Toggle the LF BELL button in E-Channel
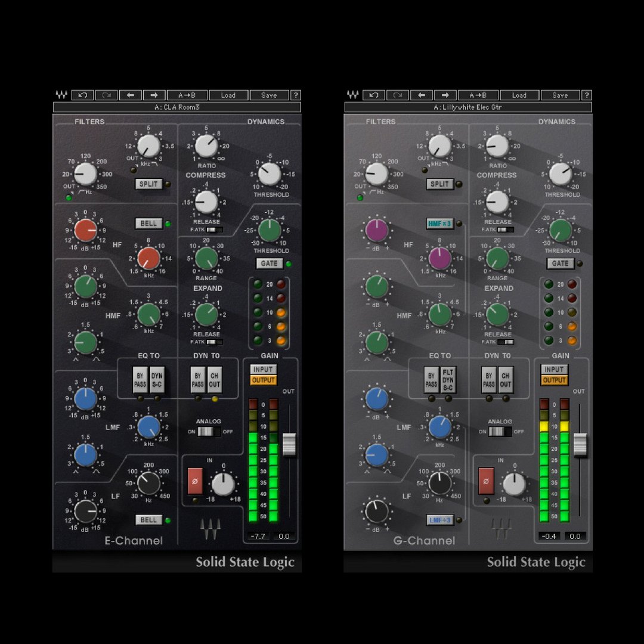Screen dimensions: 644x644 click(148, 520)
